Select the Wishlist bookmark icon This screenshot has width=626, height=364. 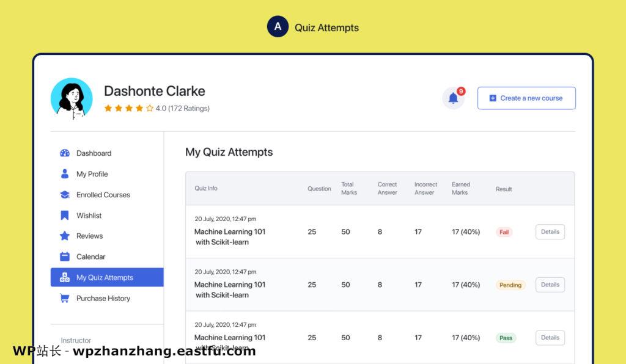(x=64, y=216)
